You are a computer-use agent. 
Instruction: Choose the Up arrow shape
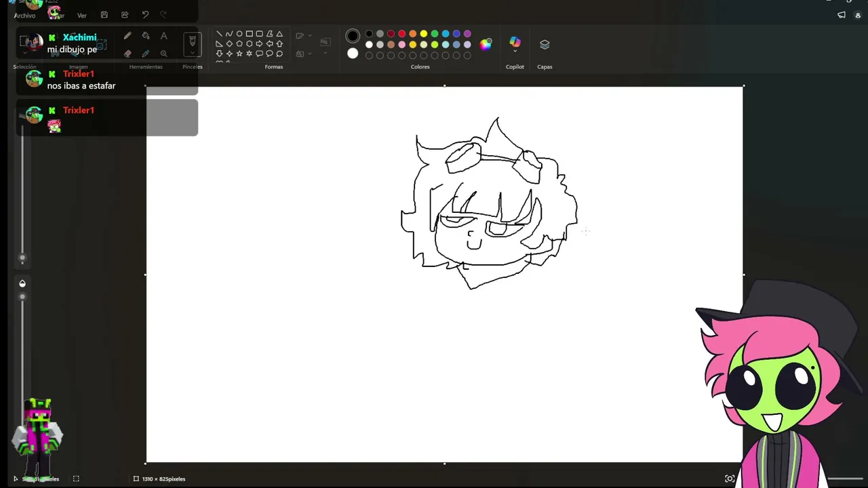279,44
